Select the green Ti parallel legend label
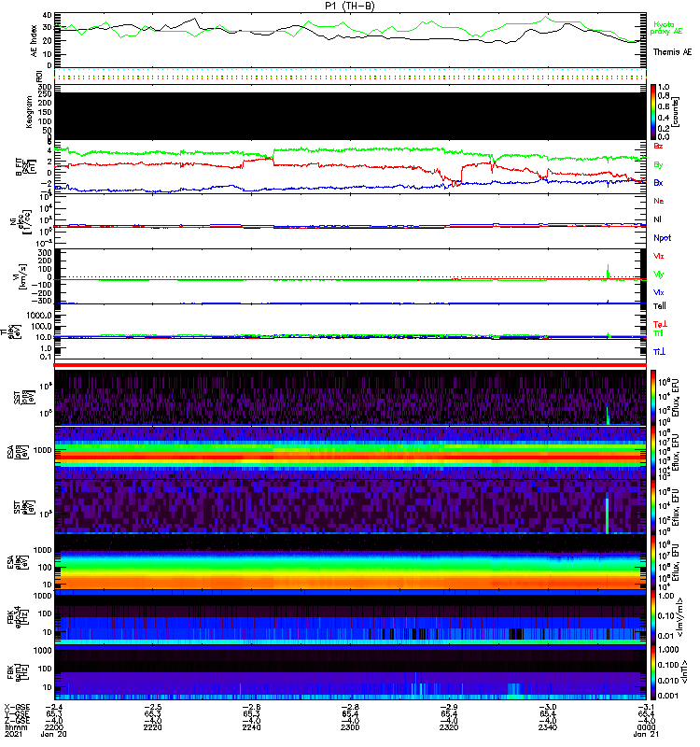Screen dimensions: 700x747 click(658, 333)
